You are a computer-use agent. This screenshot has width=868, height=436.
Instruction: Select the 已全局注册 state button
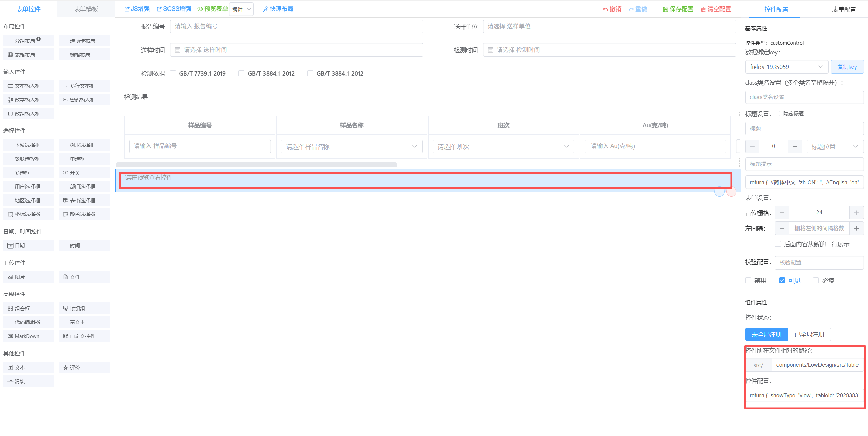click(809, 334)
